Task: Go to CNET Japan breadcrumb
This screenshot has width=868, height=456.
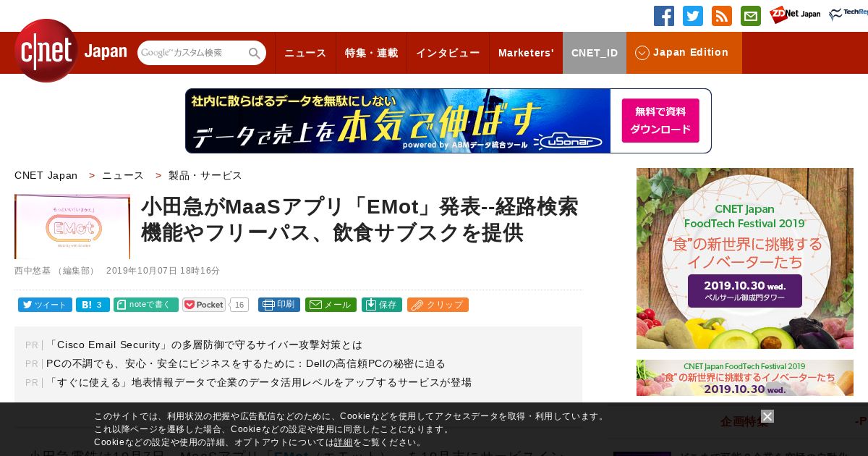Action: pos(46,175)
